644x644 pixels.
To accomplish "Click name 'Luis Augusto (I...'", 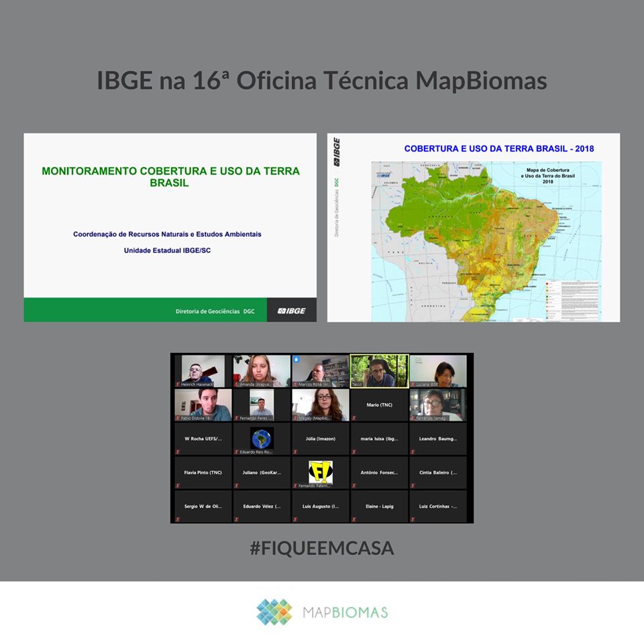I will 321,506.
